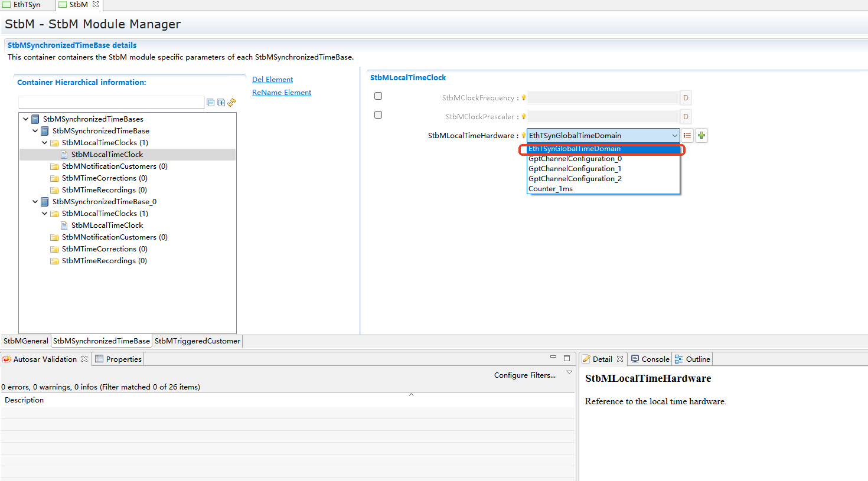Click the expand all icon above the tree
The image size is (868, 481).
[x=221, y=103]
